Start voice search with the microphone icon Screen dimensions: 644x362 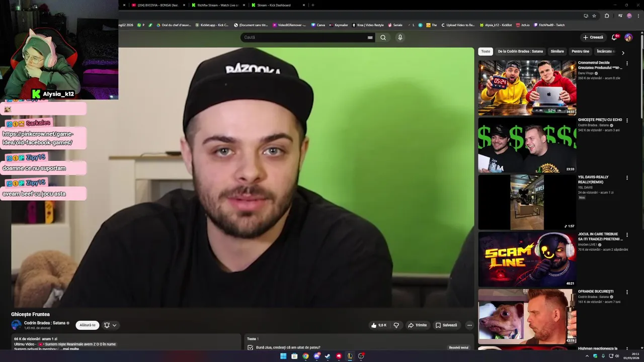point(400,37)
